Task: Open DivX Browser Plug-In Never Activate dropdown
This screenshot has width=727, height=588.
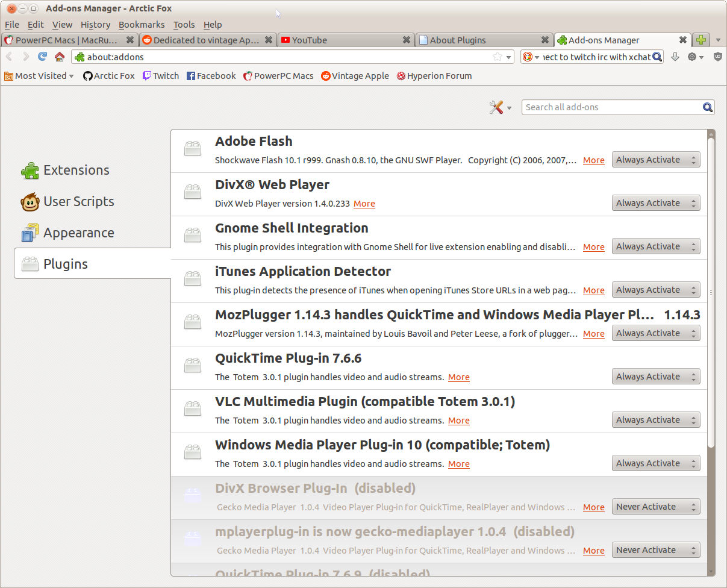Action: pos(656,507)
